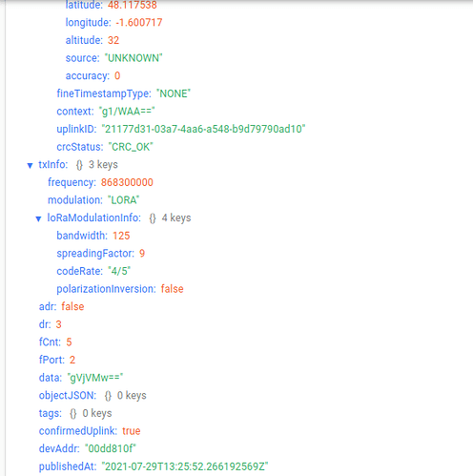Screen dimensions: 473x476
Task: Click the "4 keys" count beside loRaModulationInfo
Action: click(176, 217)
